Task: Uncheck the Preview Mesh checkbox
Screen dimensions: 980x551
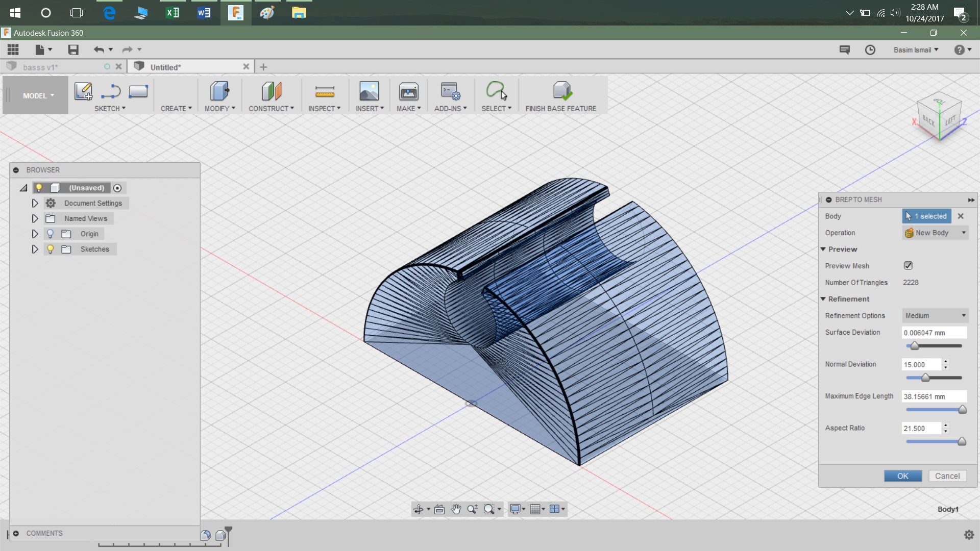Action: pyautogui.click(x=908, y=265)
